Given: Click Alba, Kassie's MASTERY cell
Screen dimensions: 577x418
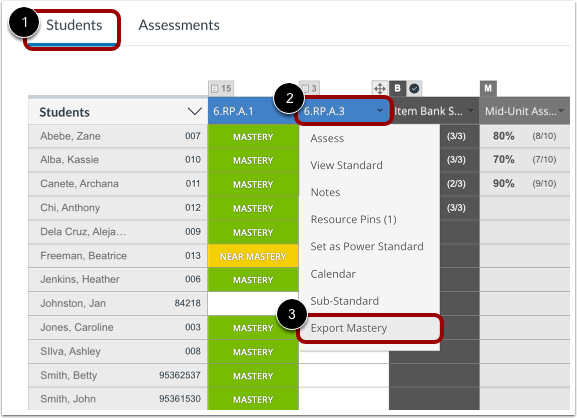Looking at the screenshot, I should click(253, 160).
